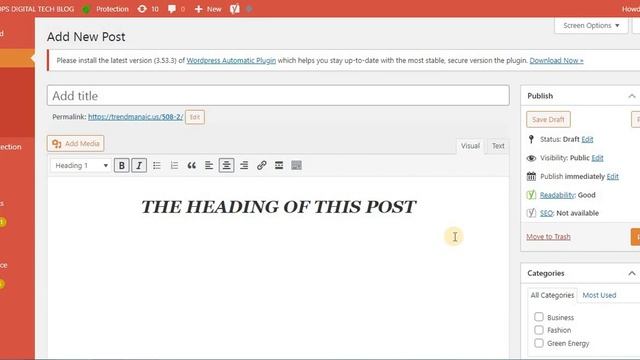Check the Green Energy category

pyautogui.click(x=539, y=343)
